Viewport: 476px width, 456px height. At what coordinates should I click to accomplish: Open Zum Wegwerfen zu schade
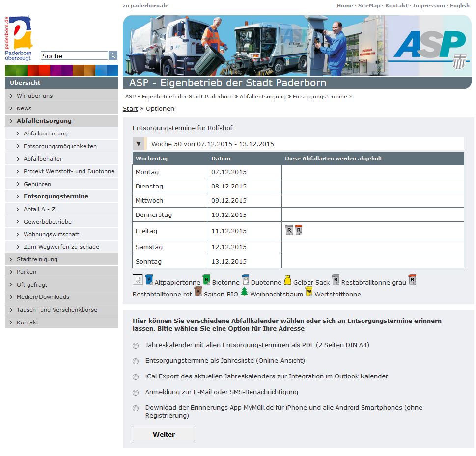click(x=61, y=247)
